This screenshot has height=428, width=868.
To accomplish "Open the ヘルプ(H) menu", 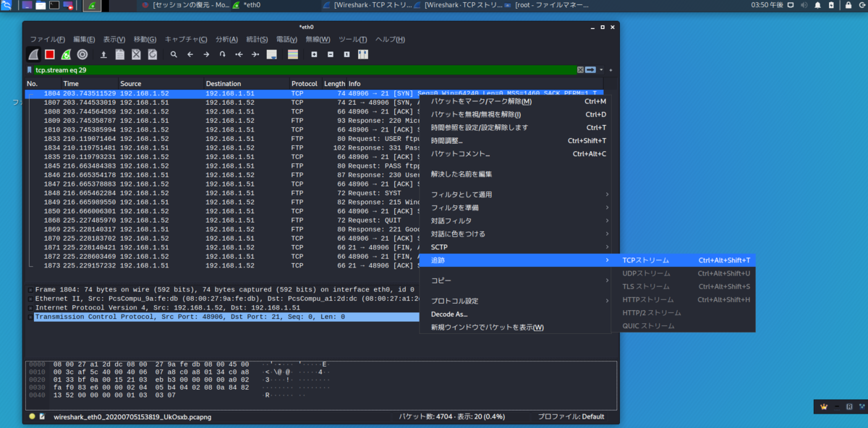I will click(390, 39).
